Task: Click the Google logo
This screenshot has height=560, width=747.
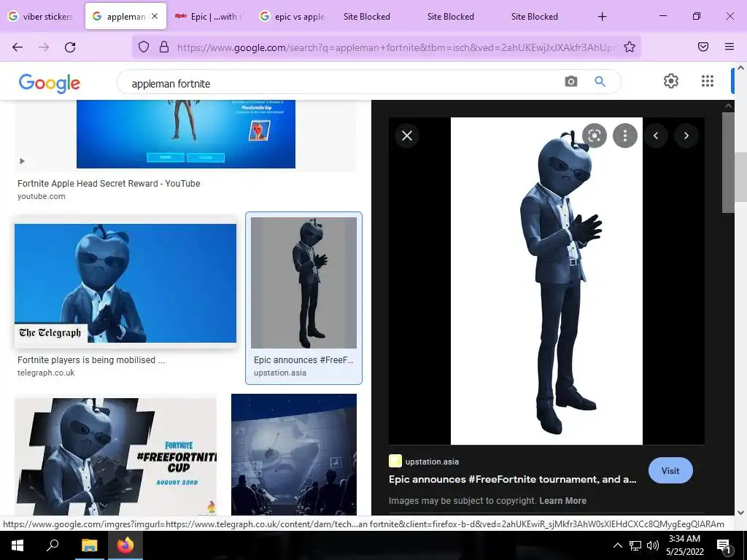Action: point(50,83)
